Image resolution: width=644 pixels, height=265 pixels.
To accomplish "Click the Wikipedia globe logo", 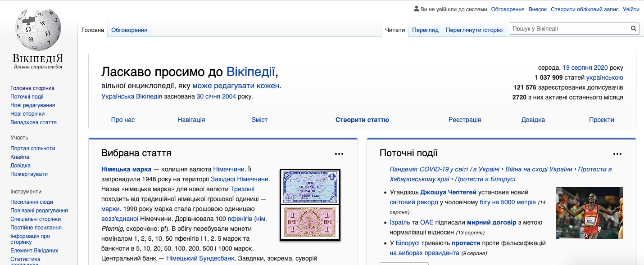I will [38, 31].
